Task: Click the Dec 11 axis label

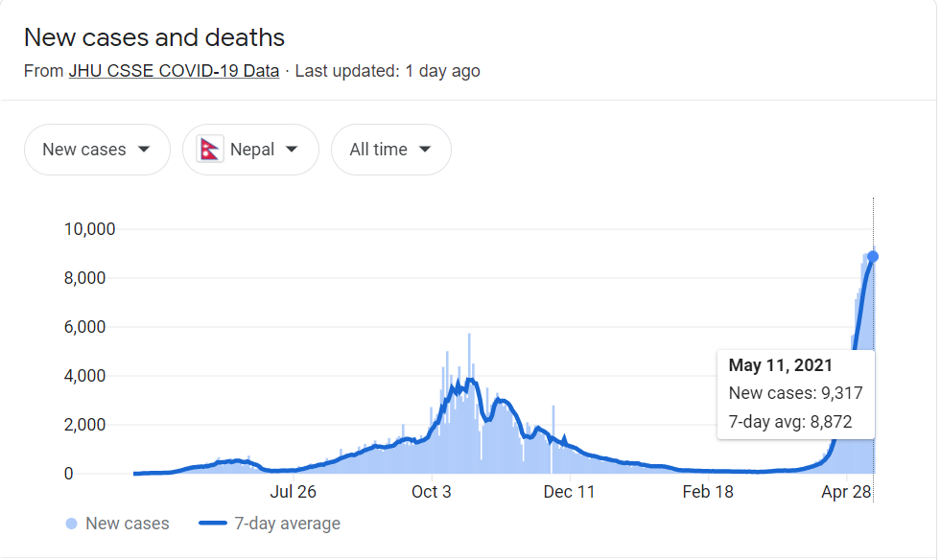Action: [x=570, y=492]
